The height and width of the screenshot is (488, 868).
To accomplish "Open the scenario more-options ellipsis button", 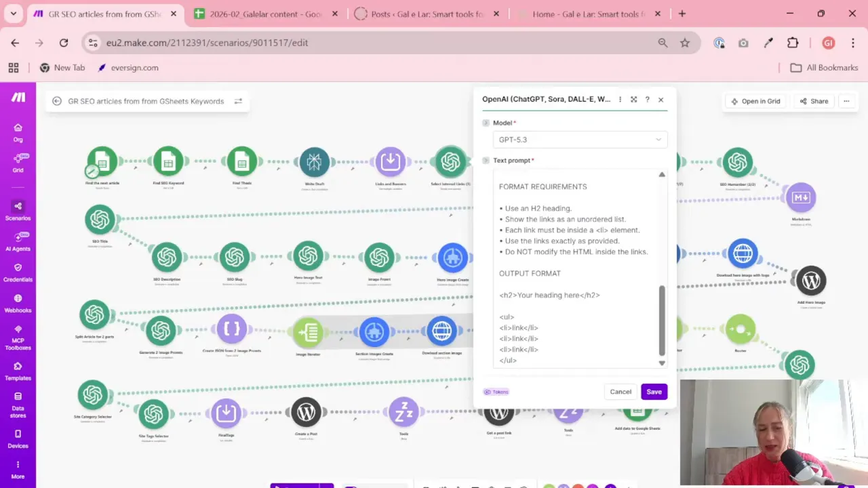I will (x=846, y=101).
